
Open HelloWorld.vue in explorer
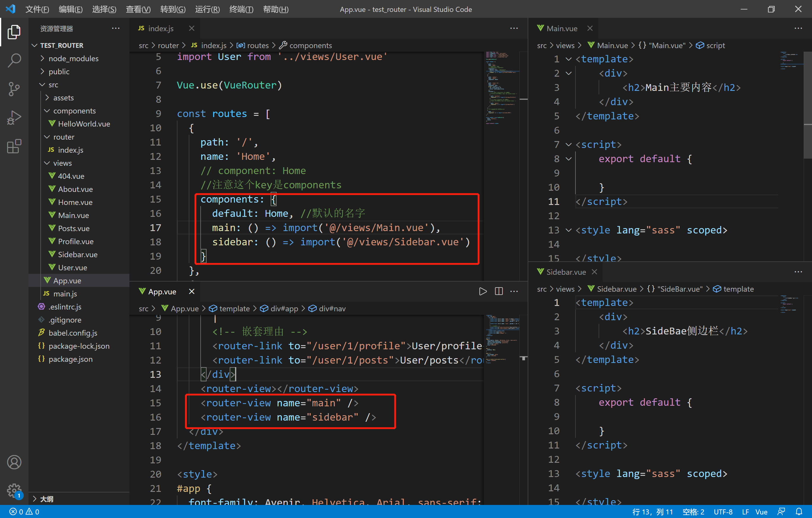pyautogui.click(x=79, y=124)
